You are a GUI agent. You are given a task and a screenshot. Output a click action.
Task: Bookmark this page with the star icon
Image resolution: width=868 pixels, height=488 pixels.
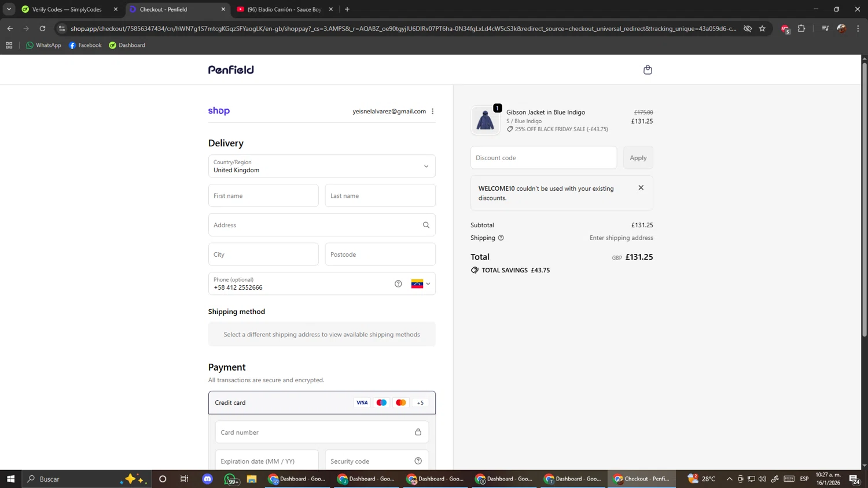pos(762,28)
